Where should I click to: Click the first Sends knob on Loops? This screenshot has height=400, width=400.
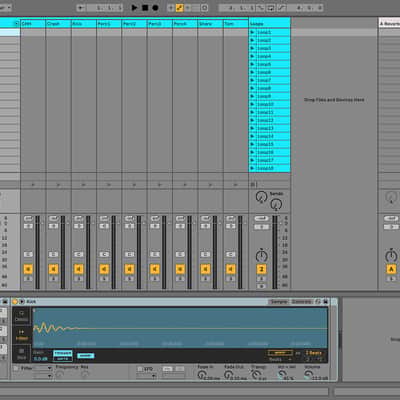(261, 197)
